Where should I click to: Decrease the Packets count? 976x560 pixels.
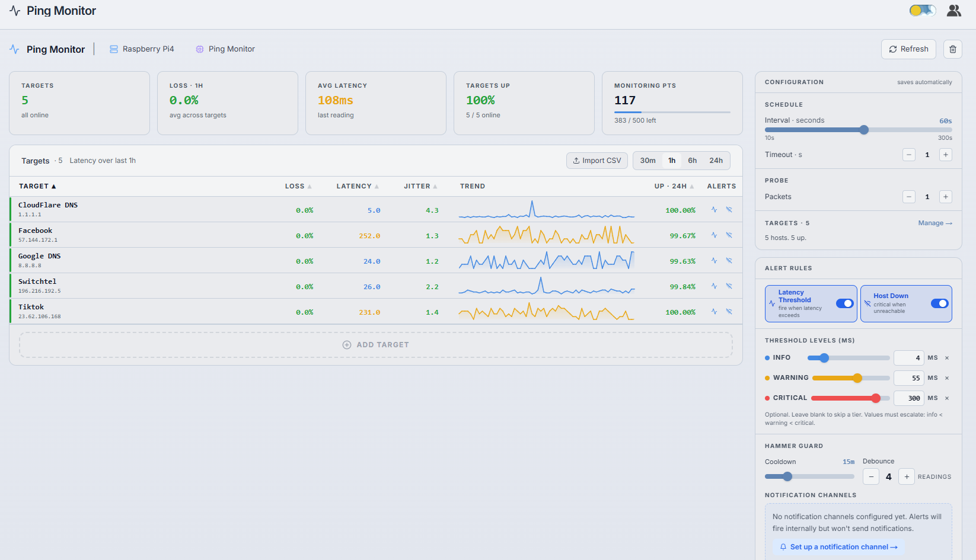click(x=909, y=197)
